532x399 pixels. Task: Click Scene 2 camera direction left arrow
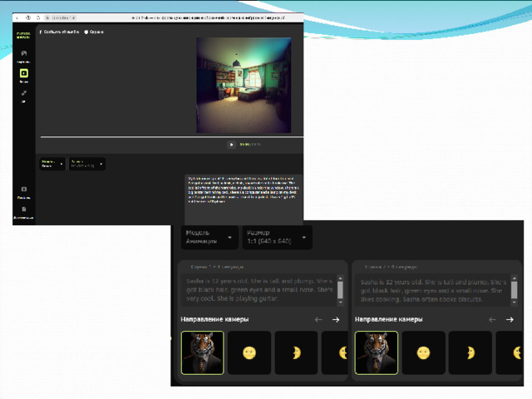click(x=492, y=319)
